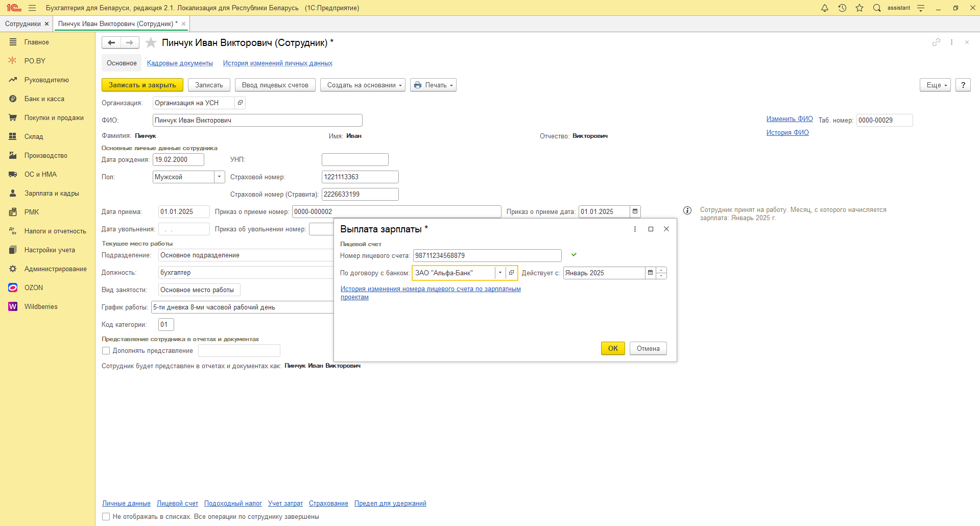The height and width of the screenshot is (526, 980).
Task: Click the УНП empty field
Action: [355, 159]
